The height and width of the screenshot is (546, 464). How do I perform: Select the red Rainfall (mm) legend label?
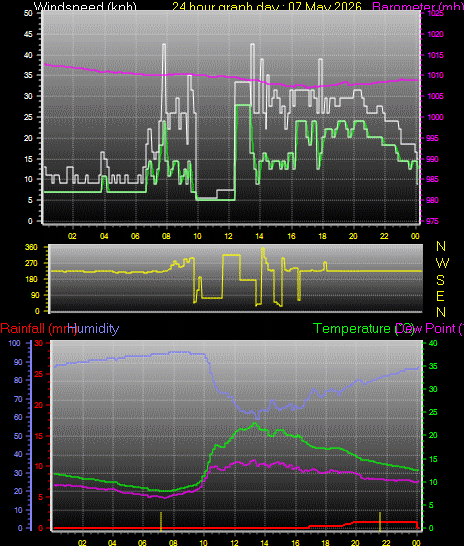point(38,328)
